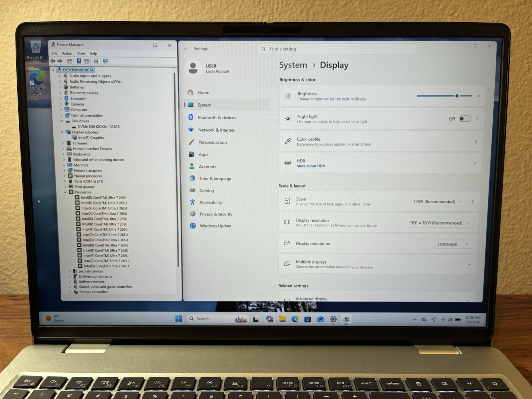Select NVMe EG6 KIOXIA 1024GB drive

tap(98, 127)
